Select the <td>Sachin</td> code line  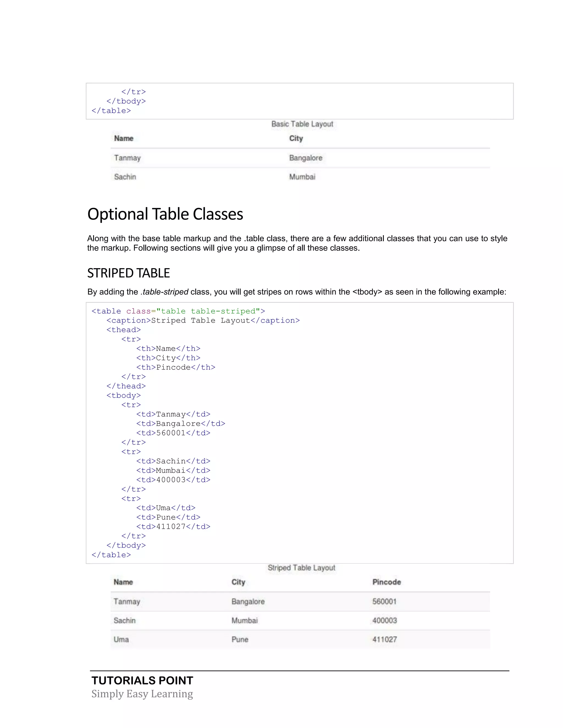(x=173, y=461)
